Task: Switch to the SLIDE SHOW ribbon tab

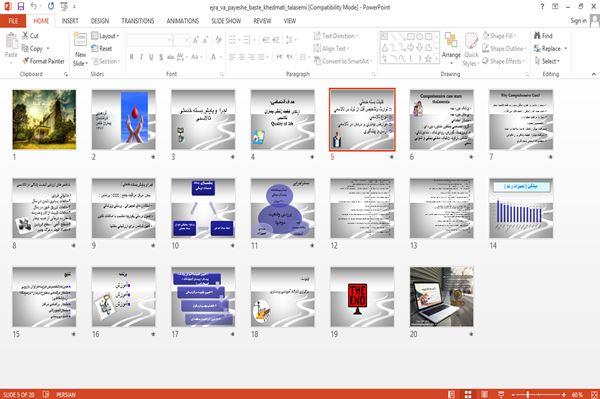Action: point(226,21)
